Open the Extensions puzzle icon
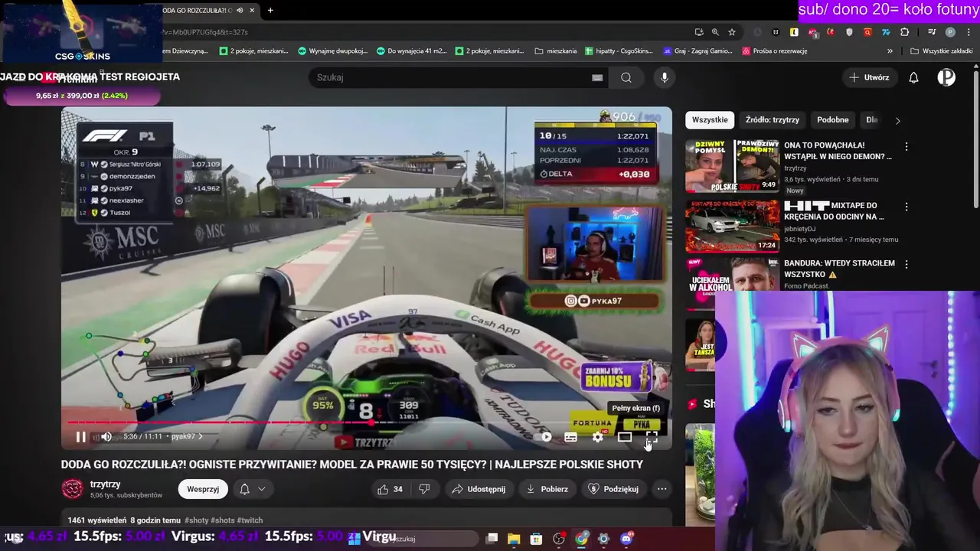The width and height of the screenshot is (980, 551). (x=905, y=32)
